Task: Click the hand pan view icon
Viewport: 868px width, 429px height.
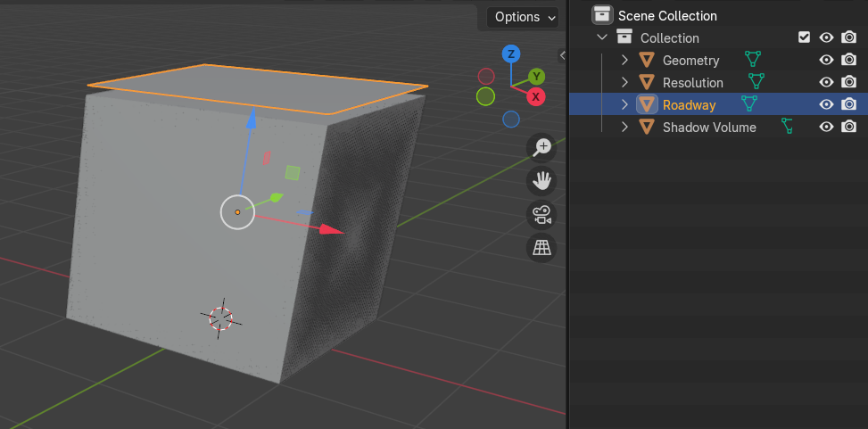Action: [x=541, y=181]
